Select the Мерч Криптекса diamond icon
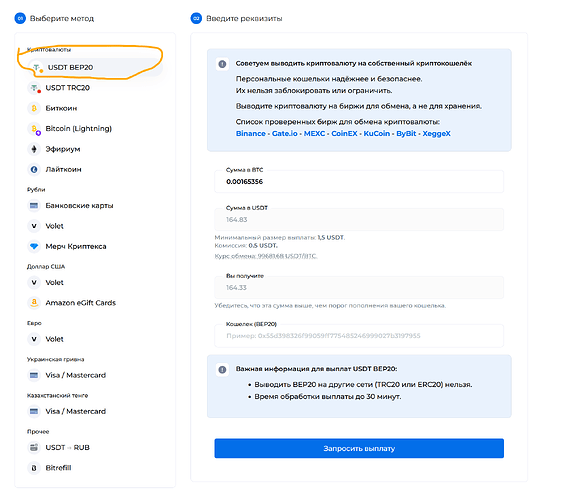The width and height of the screenshot is (585, 500). [x=34, y=246]
